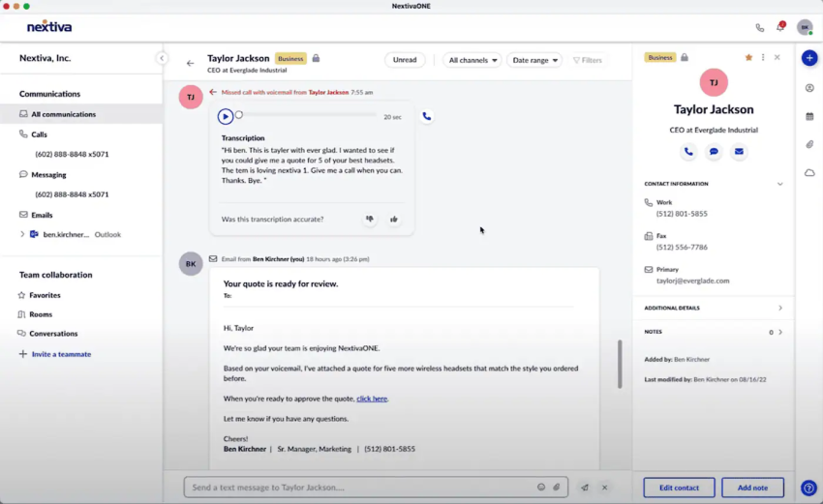
Task: Select the phone line under Messaging
Action: 72,194
